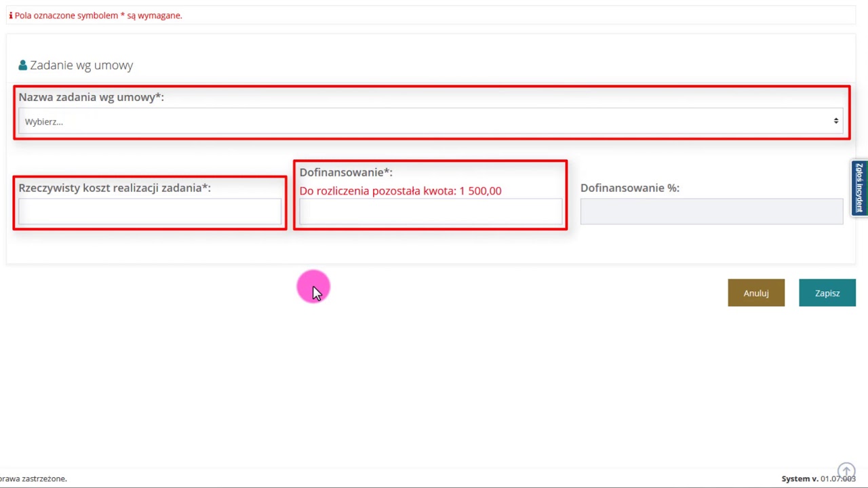
Task: Click the scroll-to-top arrow icon
Action: [846, 471]
